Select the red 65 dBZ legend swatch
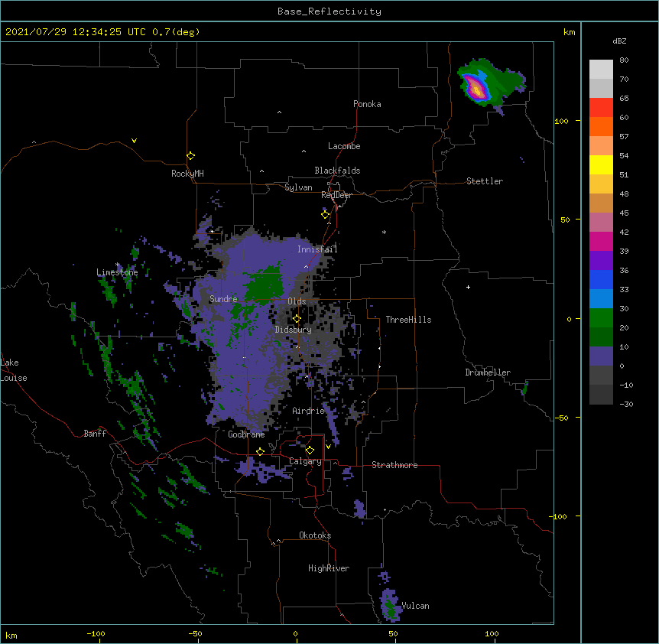This screenshot has width=659, height=644. tap(601, 108)
